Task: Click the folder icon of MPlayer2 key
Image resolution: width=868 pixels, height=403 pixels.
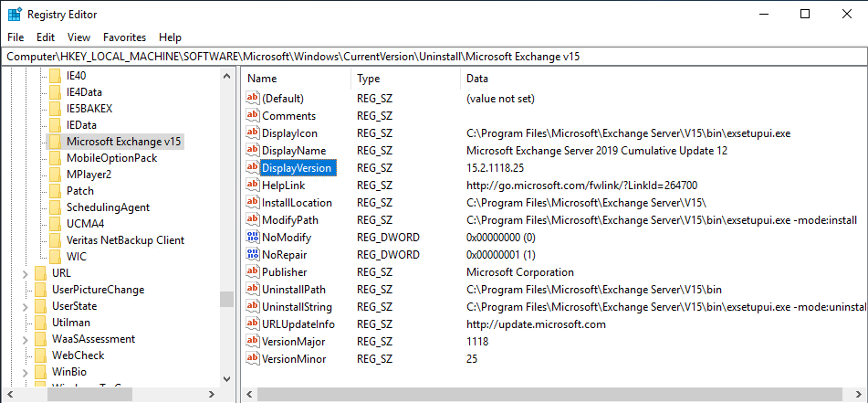Action: click(x=54, y=175)
